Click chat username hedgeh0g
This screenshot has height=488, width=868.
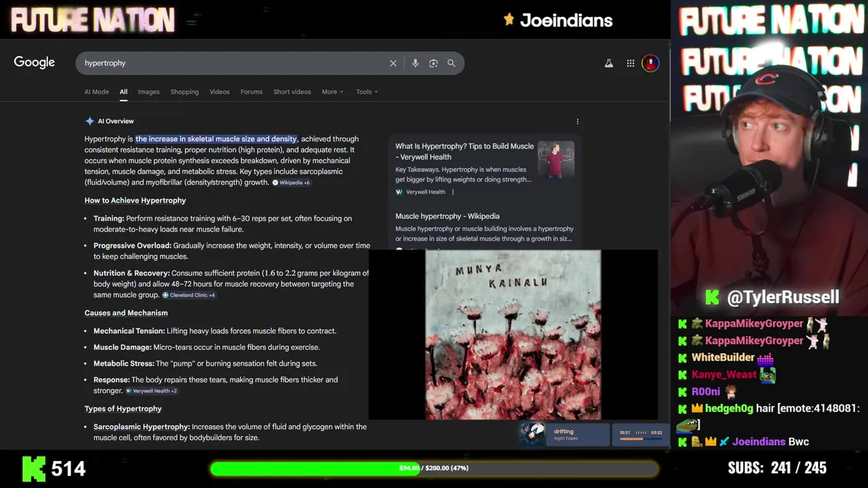coord(729,408)
